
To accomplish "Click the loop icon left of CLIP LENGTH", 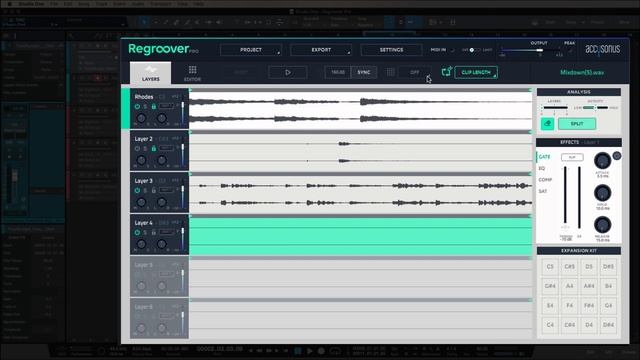I will (x=446, y=72).
